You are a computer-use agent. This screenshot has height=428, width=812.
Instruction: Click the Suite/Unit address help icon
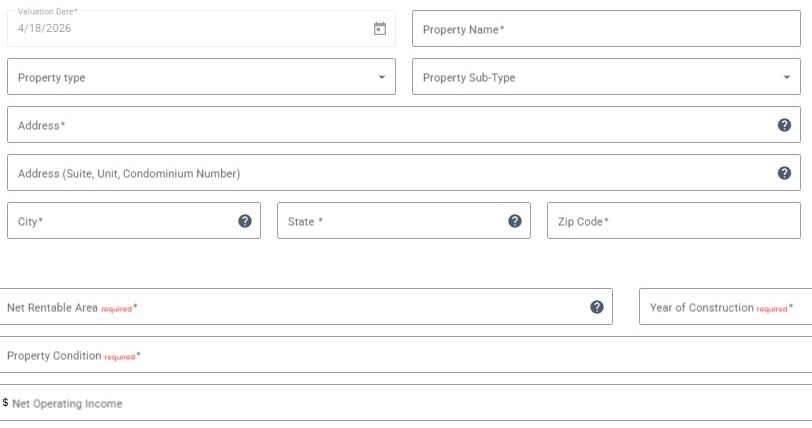784,173
